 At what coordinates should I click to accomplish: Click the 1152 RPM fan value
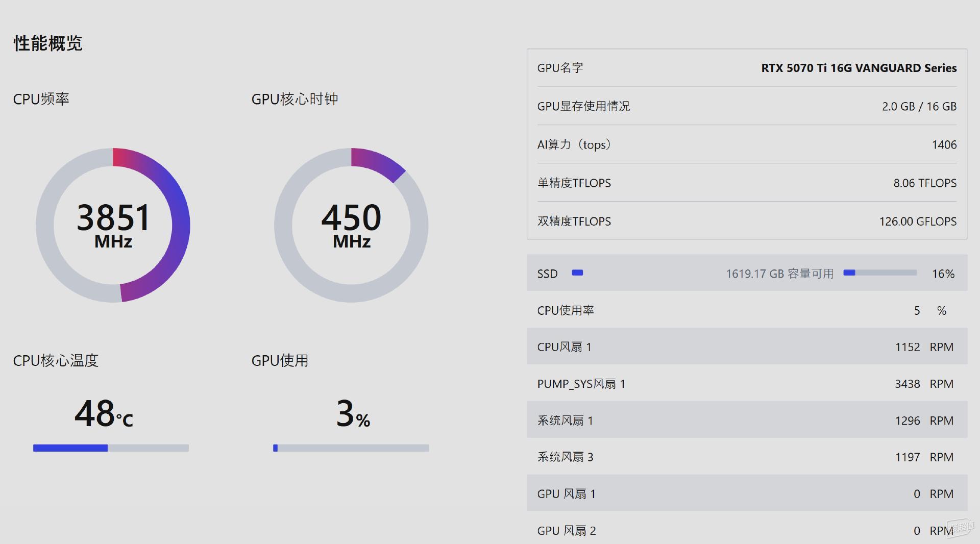[x=924, y=347]
